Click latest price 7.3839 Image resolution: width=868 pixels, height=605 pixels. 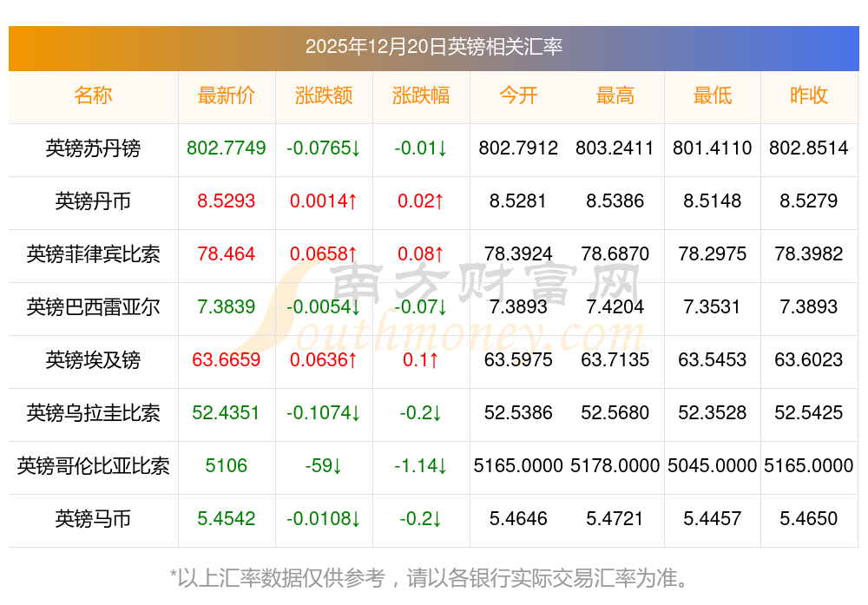click(x=226, y=306)
